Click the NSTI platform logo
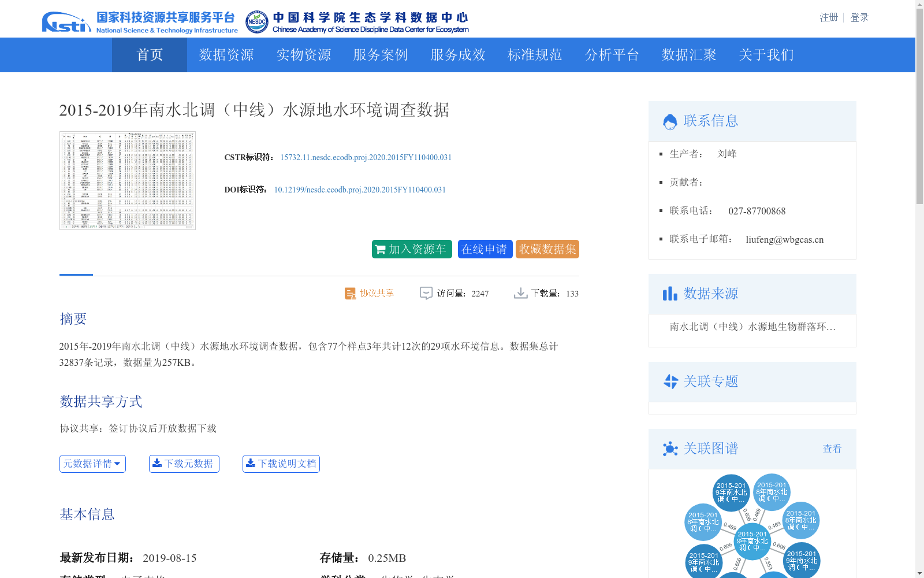 [140, 22]
